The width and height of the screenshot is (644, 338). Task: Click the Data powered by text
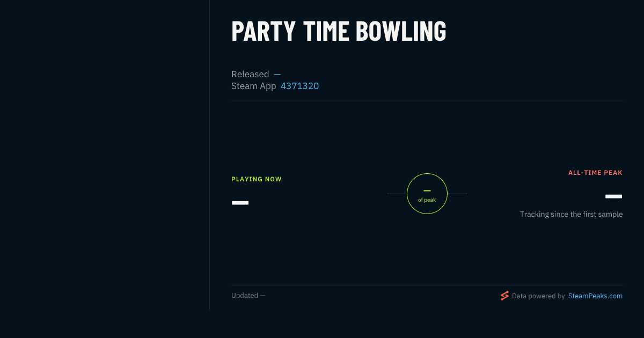538,296
